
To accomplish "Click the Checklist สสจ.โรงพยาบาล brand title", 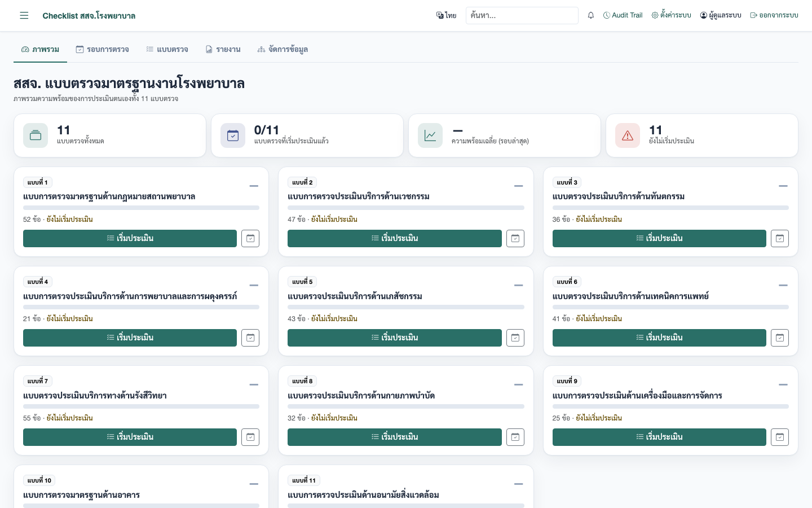I will point(89,16).
